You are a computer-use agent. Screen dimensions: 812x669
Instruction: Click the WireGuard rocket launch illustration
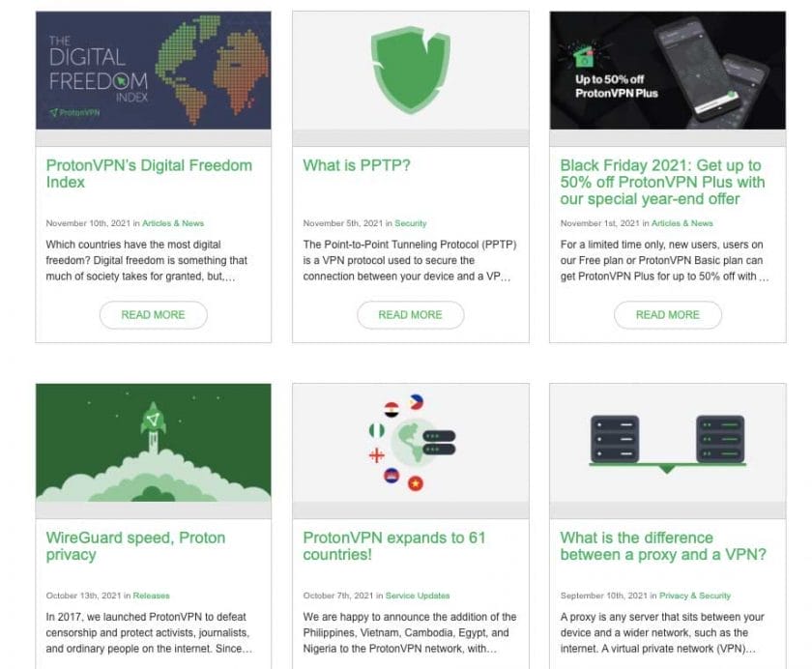tap(154, 443)
